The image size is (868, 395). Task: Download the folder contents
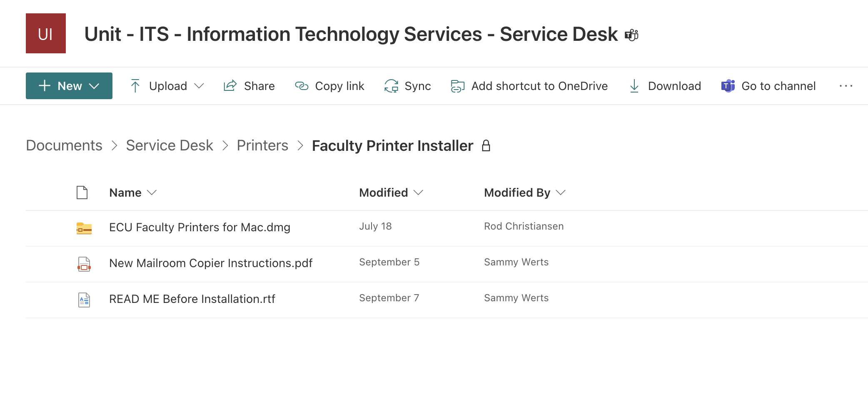[665, 86]
